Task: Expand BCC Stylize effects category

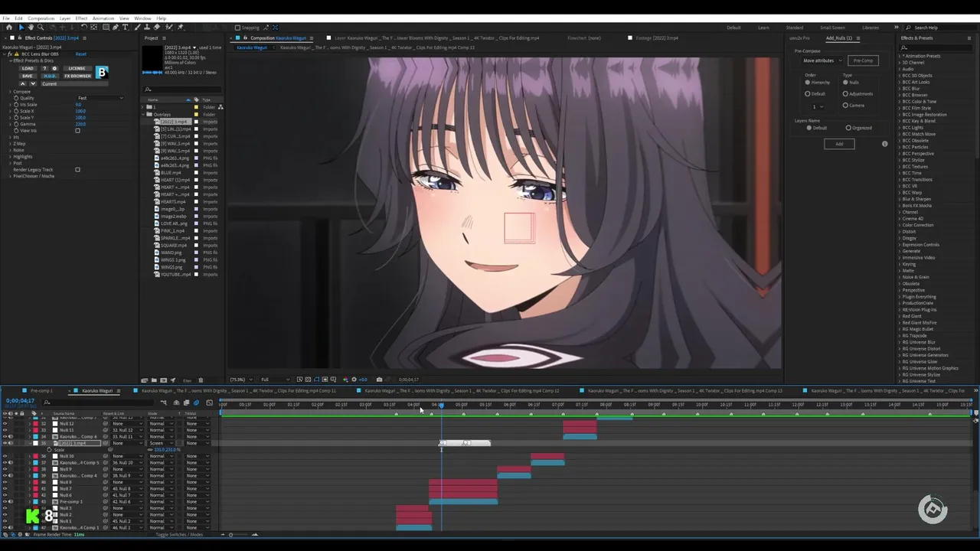Action: (x=900, y=160)
